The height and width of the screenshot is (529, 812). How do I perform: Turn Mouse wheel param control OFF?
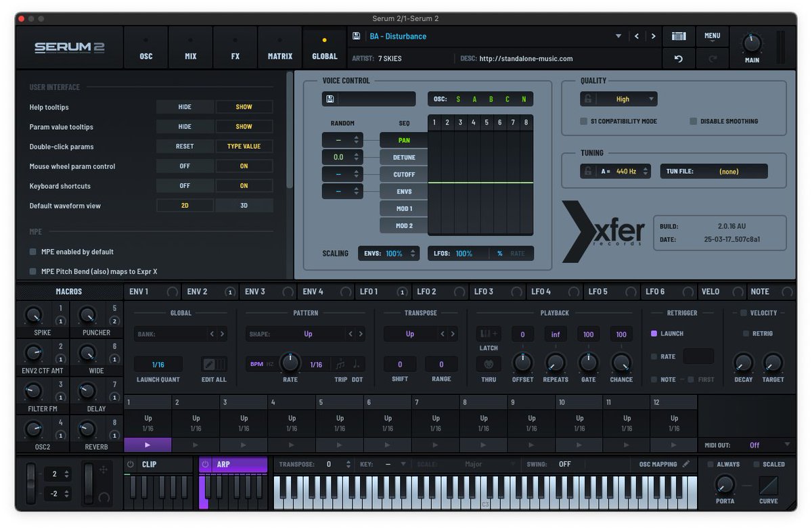(185, 166)
